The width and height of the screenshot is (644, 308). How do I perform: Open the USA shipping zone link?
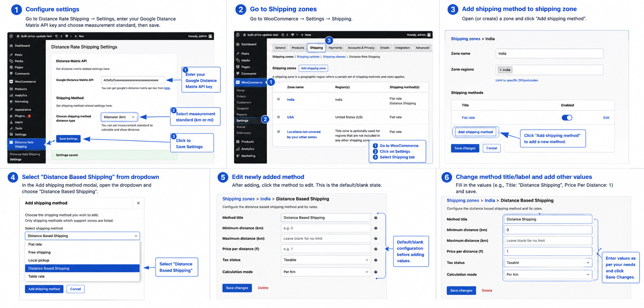290,117
